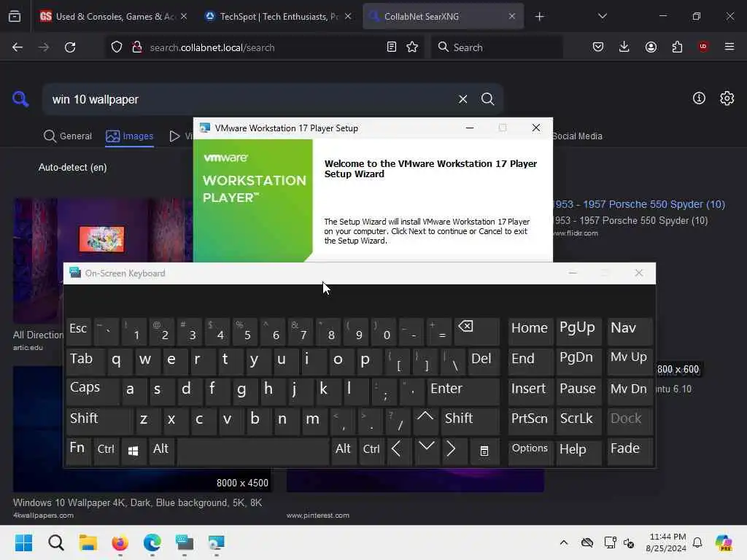Image resolution: width=747 pixels, height=560 pixels.
Task: Toggle the ScrLk key
Action: point(578,421)
